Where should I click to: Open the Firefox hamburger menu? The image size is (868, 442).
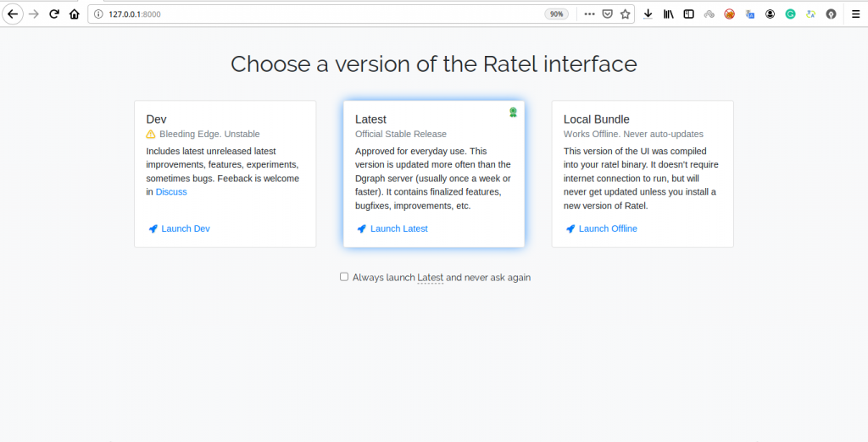856,14
